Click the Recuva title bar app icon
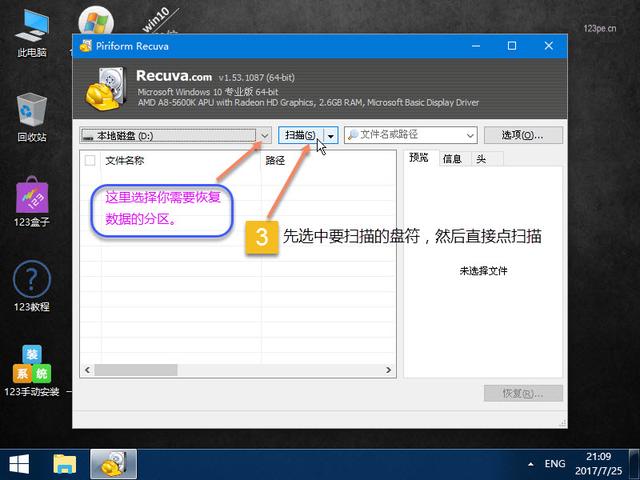The width and height of the screenshot is (640, 480). [x=86, y=46]
